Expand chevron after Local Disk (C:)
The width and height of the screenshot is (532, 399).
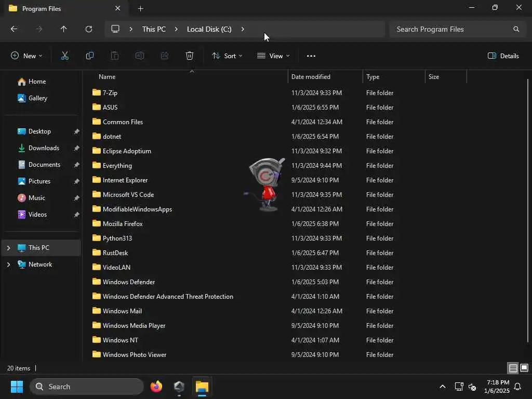[x=243, y=29]
